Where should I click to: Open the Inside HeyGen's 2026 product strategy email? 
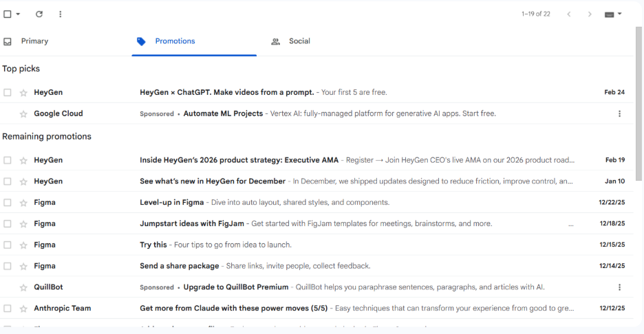[x=239, y=160]
